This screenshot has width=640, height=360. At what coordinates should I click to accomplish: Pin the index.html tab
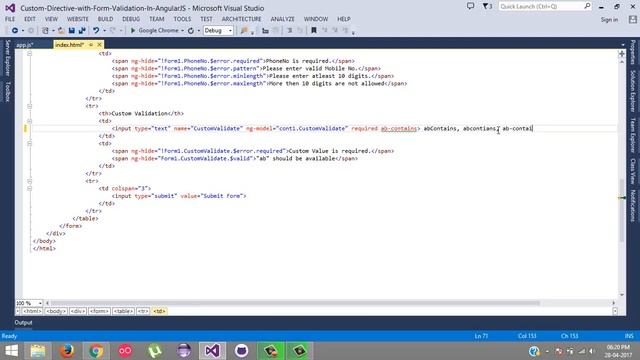point(91,45)
